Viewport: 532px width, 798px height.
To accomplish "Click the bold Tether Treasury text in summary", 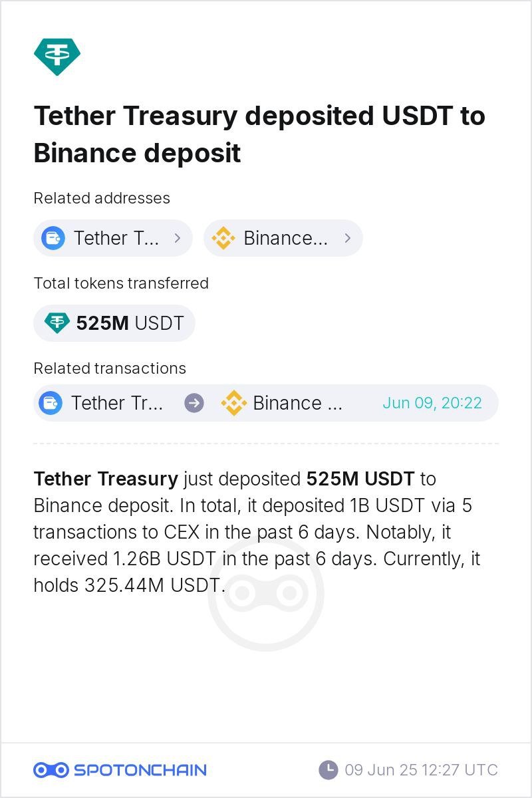I will pyautogui.click(x=106, y=479).
